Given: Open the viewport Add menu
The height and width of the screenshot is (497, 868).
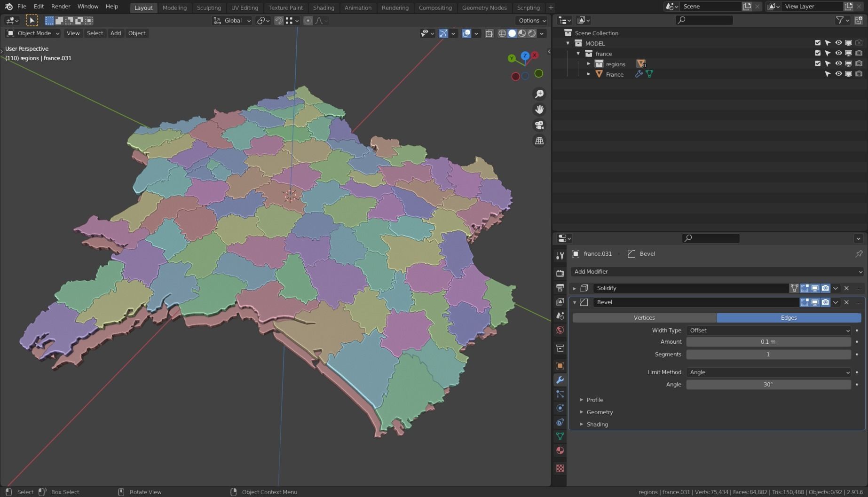Looking at the screenshot, I should pos(116,33).
